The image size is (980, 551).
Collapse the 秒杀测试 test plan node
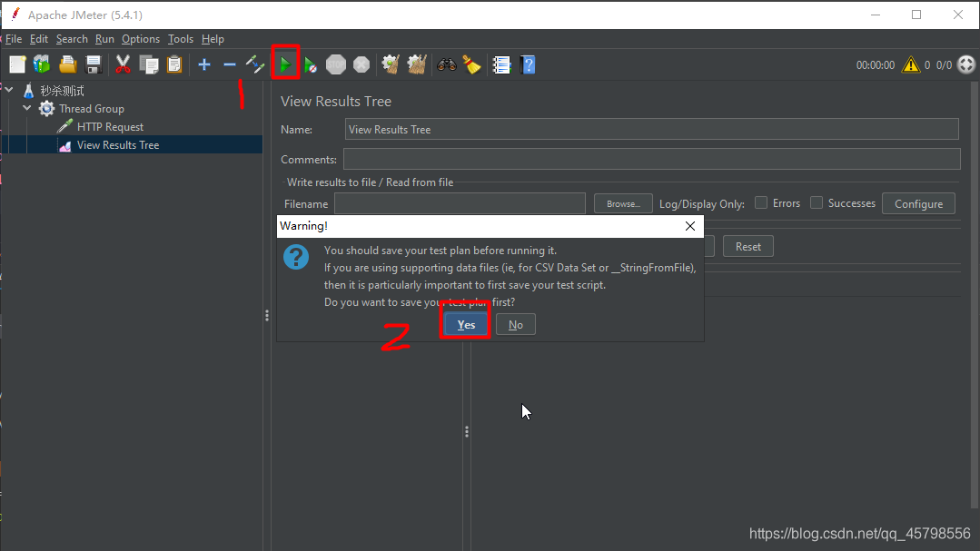click(x=9, y=90)
